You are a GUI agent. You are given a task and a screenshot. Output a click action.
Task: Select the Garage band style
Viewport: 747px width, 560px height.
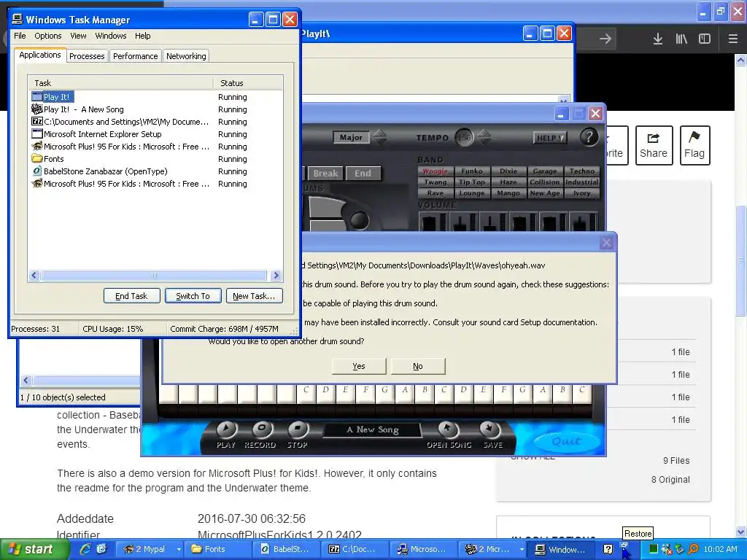[x=544, y=171]
